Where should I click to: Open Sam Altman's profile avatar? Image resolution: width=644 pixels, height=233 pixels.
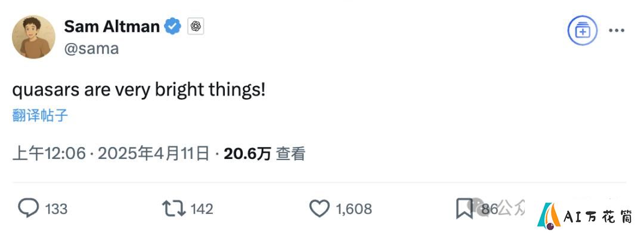click(33, 37)
